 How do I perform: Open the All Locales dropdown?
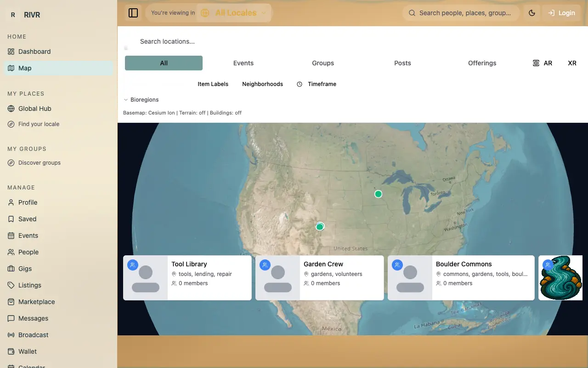click(234, 13)
